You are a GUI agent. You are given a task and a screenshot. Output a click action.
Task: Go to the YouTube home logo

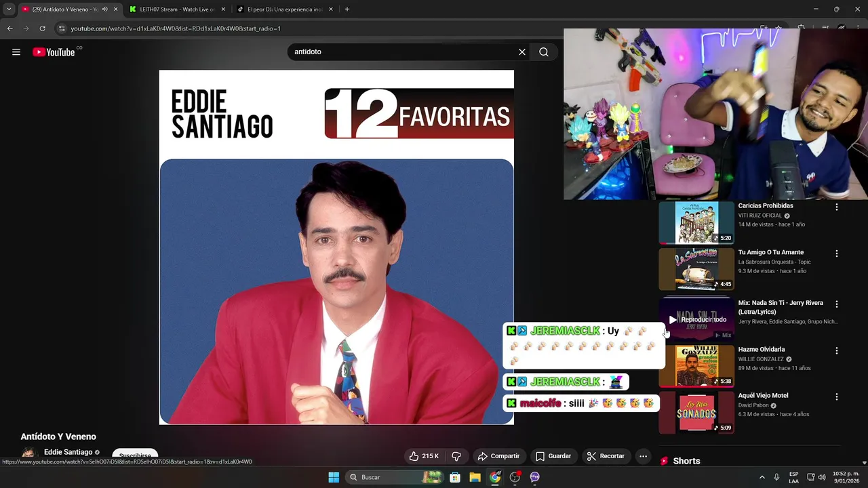click(54, 52)
